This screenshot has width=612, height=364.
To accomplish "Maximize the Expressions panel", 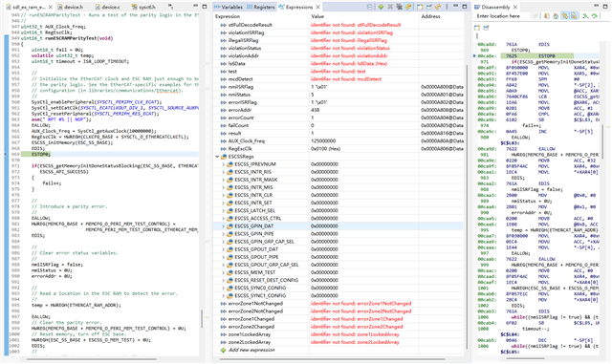I will [465, 7].
